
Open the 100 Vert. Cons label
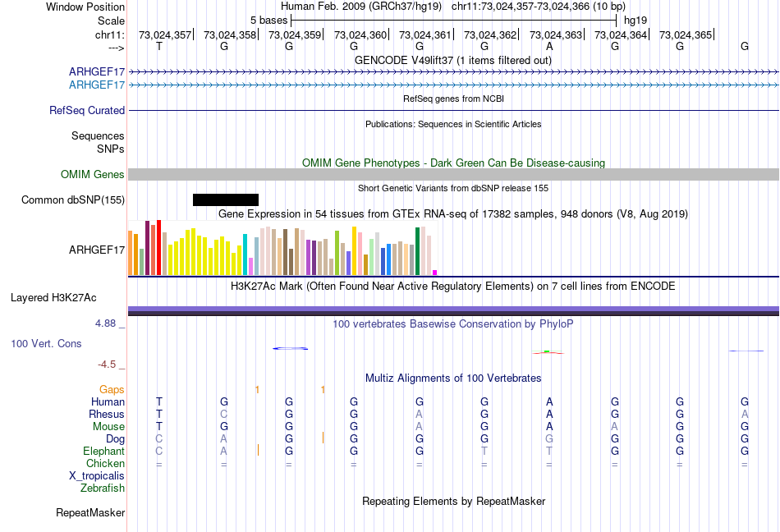[x=46, y=343]
